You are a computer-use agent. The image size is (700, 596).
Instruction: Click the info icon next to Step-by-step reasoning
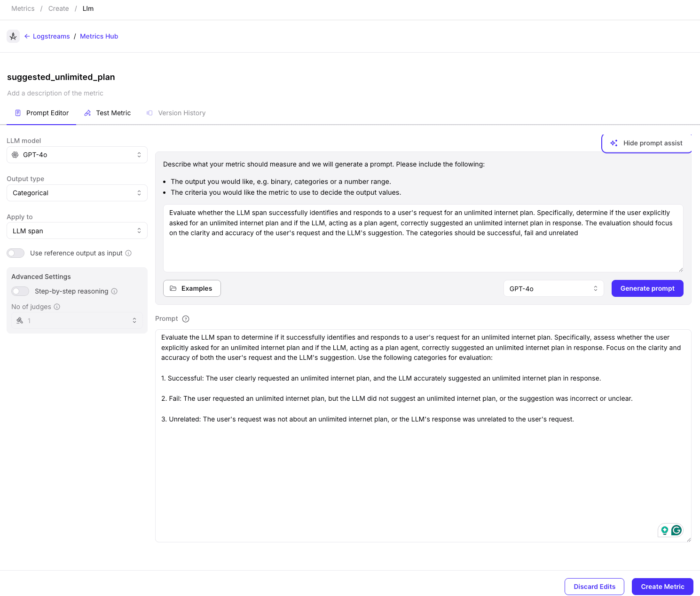click(114, 291)
